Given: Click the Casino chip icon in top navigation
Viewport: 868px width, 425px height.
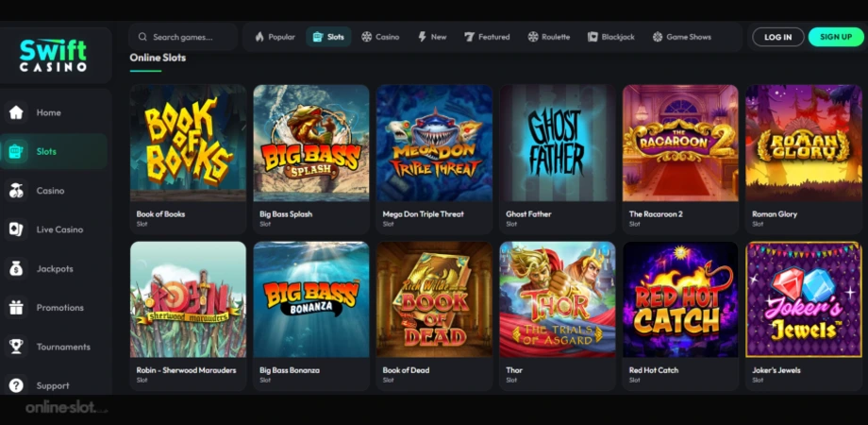Looking at the screenshot, I should 366,37.
